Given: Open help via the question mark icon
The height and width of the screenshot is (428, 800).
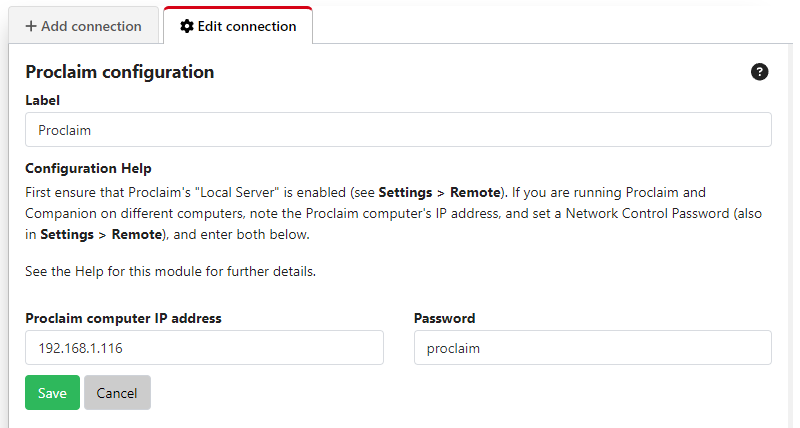Looking at the screenshot, I should (x=760, y=72).
